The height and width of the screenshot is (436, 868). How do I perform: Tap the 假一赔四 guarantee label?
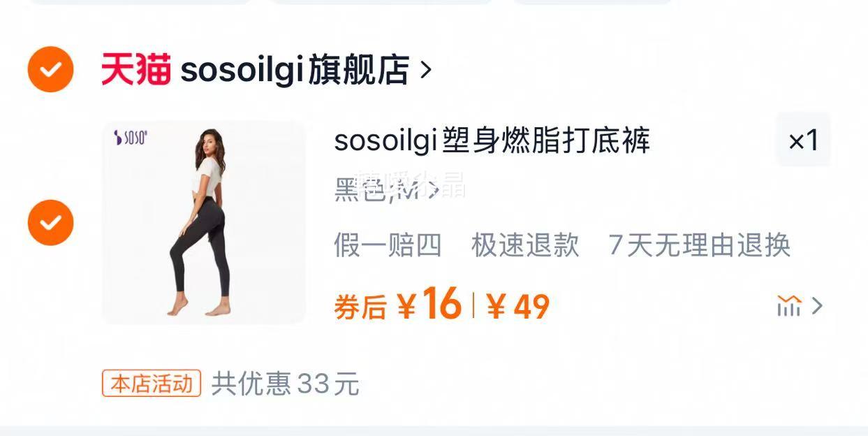pyautogui.click(x=388, y=245)
